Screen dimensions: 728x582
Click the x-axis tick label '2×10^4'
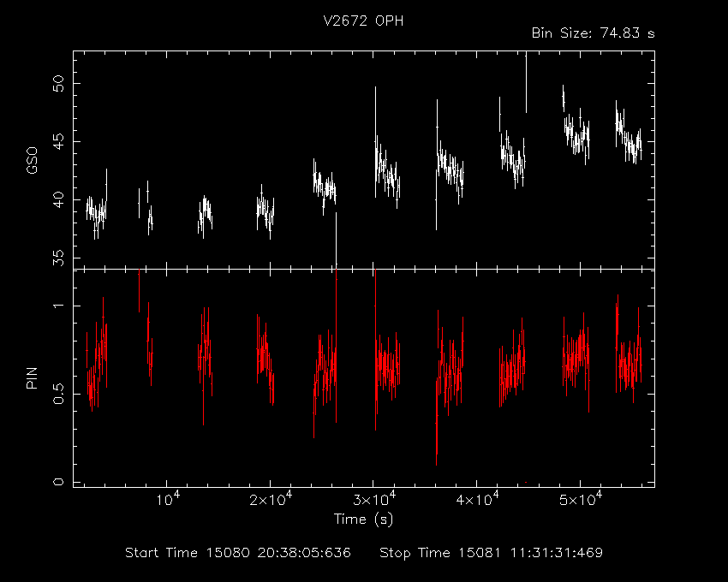(271, 499)
